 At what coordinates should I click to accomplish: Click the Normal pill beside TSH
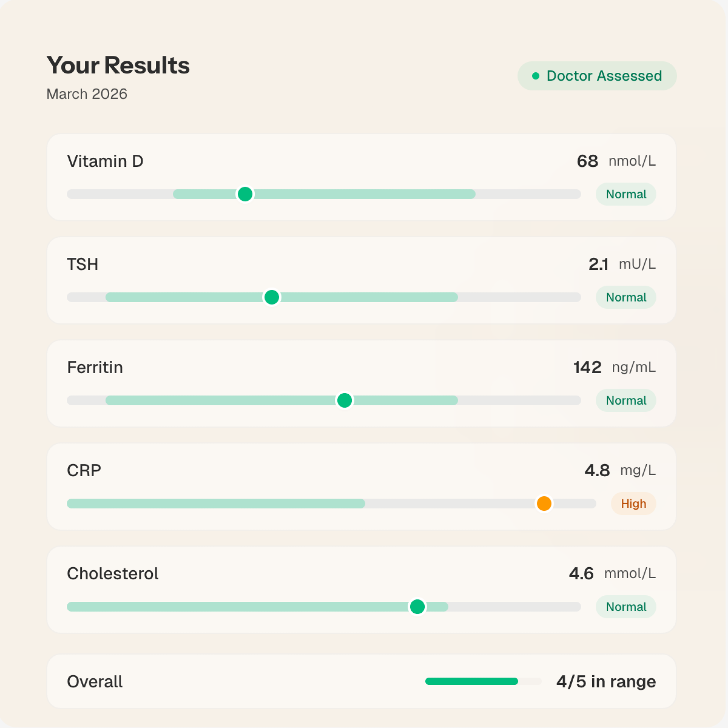pyautogui.click(x=626, y=297)
